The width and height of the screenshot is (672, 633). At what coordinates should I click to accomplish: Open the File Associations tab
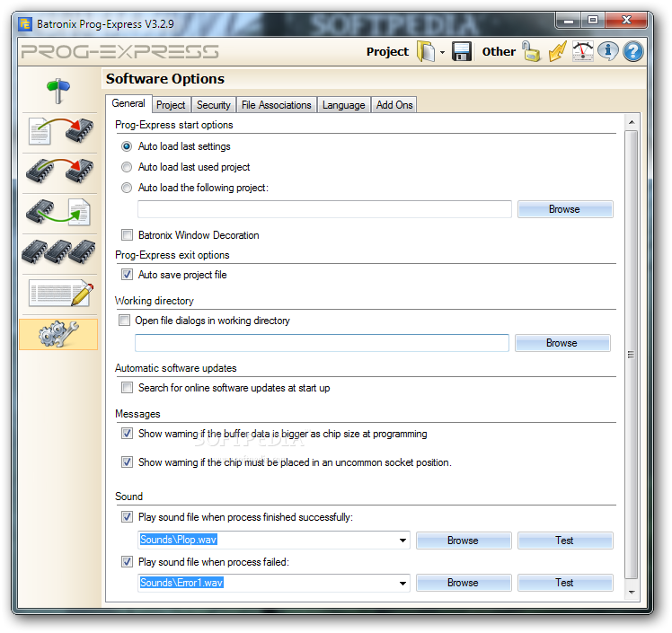pos(277,105)
